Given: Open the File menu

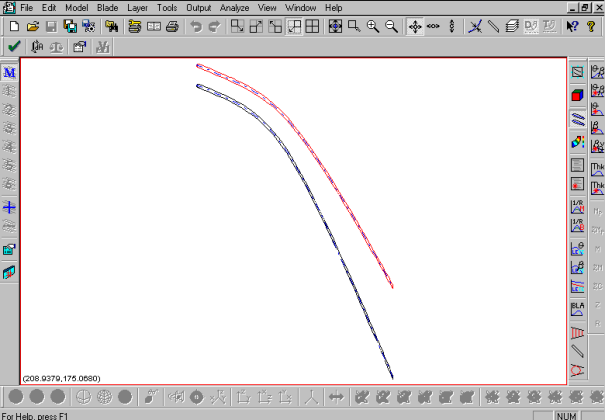Looking at the screenshot, I should pos(26,8).
